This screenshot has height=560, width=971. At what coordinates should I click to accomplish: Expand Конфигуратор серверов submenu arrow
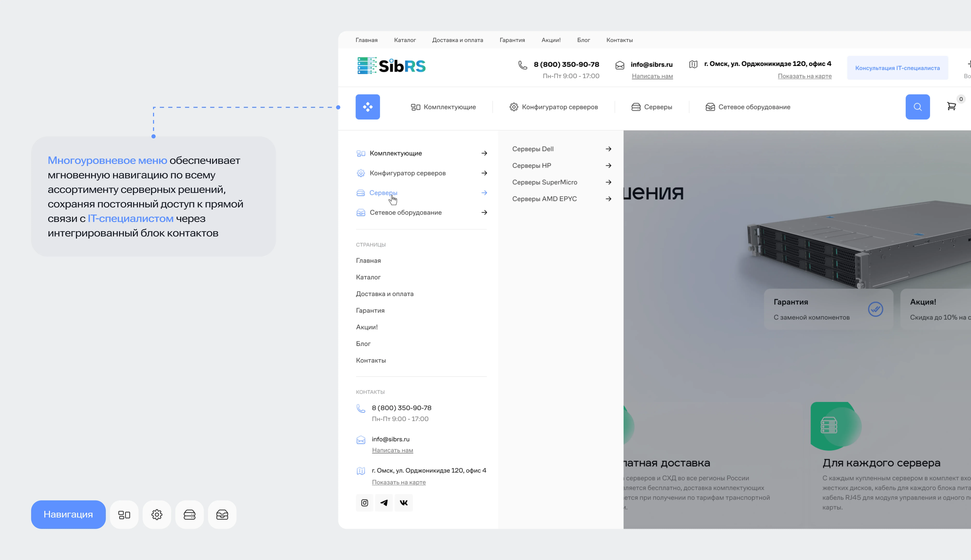(x=484, y=173)
